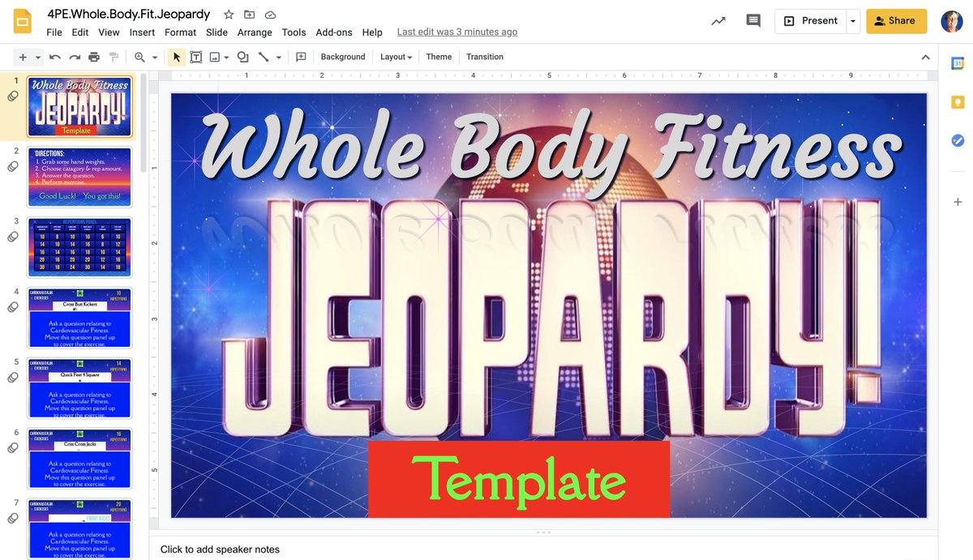The height and width of the screenshot is (560, 973).
Task: Click the new slide plus button
Action: [x=23, y=57]
